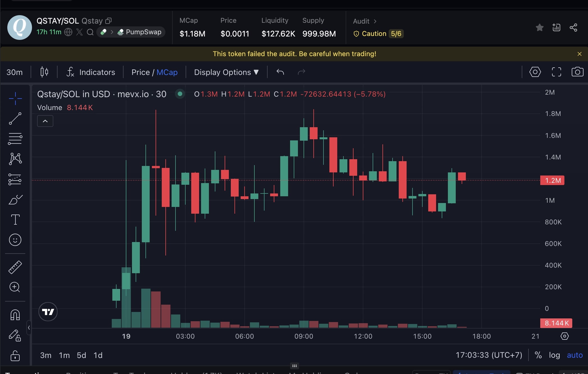The width and height of the screenshot is (588, 374).
Task: Open the chart compare icon in header
Action: click(556, 28)
